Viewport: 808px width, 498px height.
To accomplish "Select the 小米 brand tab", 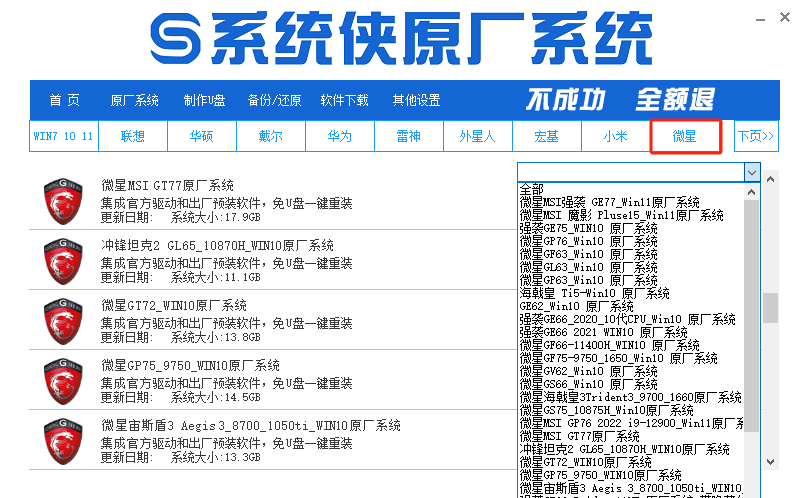I will pyautogui.click(x=616, y=136).
